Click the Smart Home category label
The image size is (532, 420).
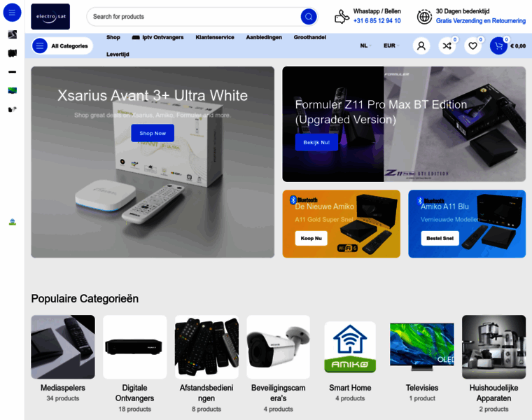pyautogui.click(x=350, y=388)
